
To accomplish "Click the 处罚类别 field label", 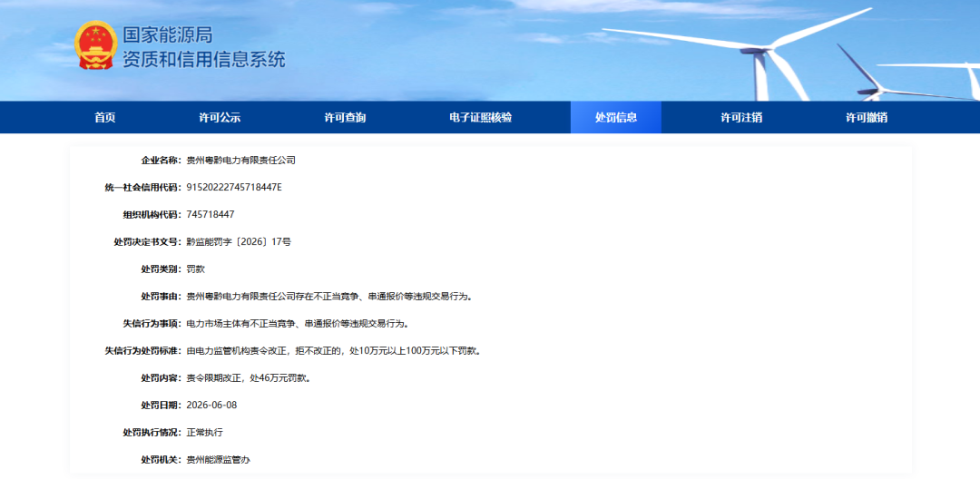I will [162, 269].
